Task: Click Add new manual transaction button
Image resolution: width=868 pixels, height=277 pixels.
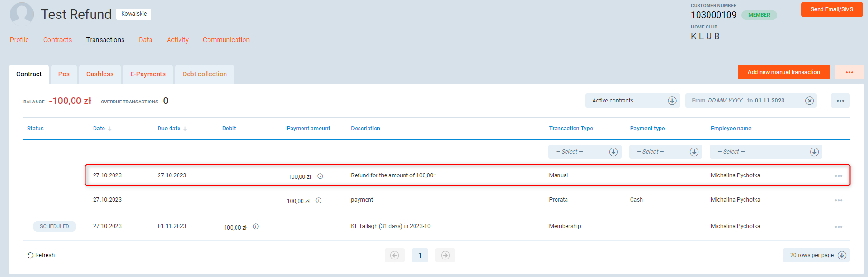Action: pos(783,72)
